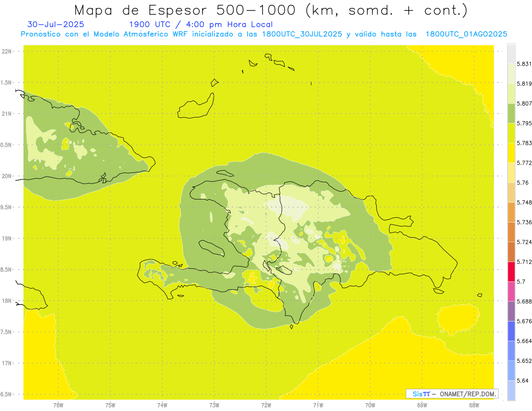Pick the purple swatch in the colorbar
532x411 pixels.
511,311
